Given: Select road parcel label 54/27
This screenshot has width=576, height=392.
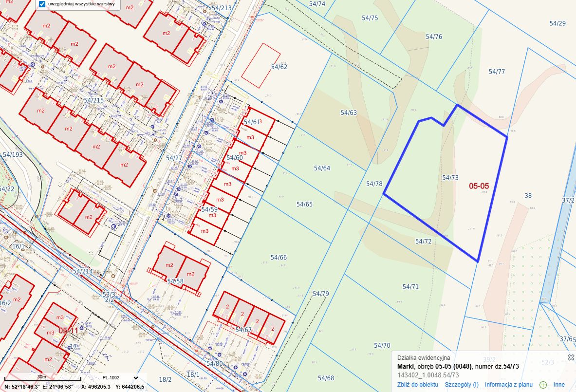Looking at the screenshot, I should 174,158.
